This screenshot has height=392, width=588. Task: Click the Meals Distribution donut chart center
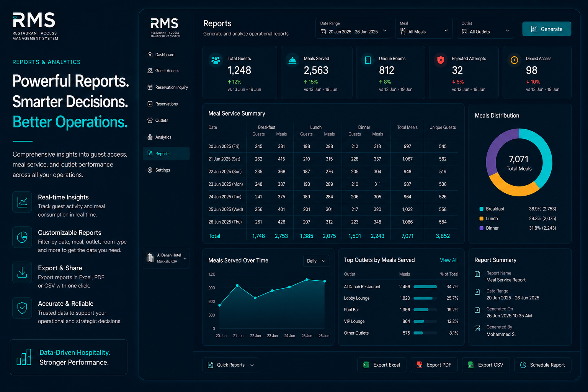[x=519, y=163]
